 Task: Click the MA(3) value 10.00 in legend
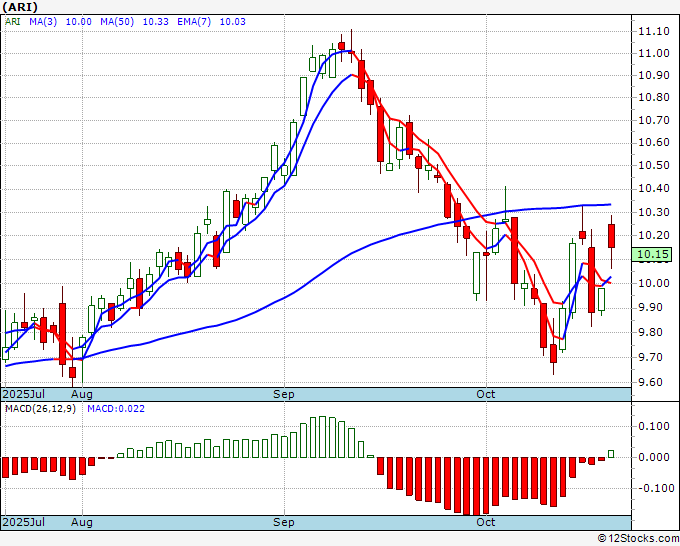78,22
